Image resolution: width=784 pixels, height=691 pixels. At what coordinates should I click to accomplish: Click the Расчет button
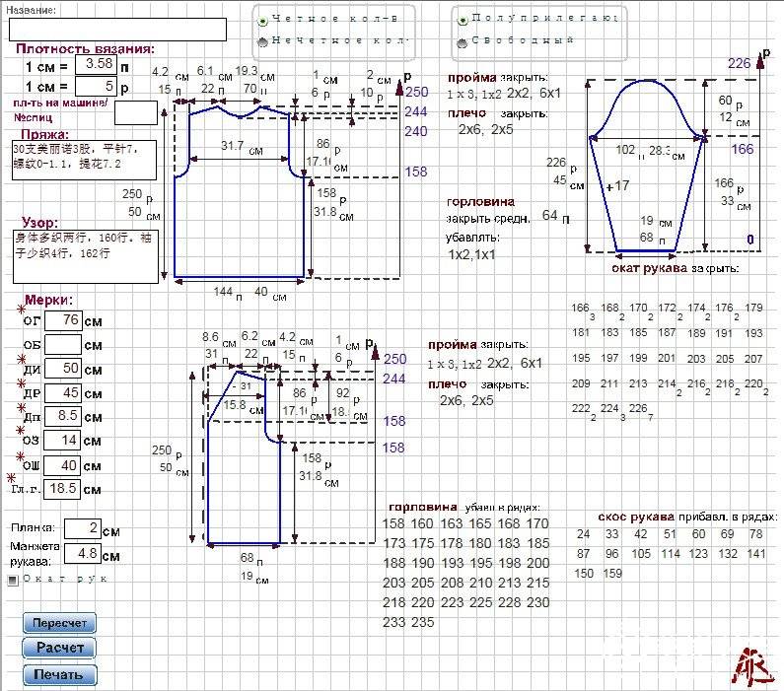coord(59,648)
